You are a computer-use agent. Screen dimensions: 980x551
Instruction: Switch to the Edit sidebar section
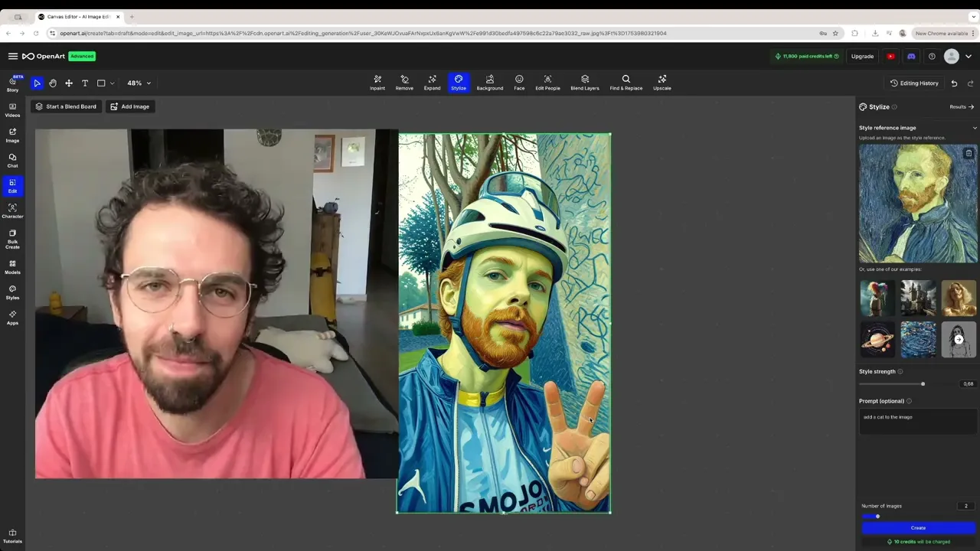[x=12, y=186]
